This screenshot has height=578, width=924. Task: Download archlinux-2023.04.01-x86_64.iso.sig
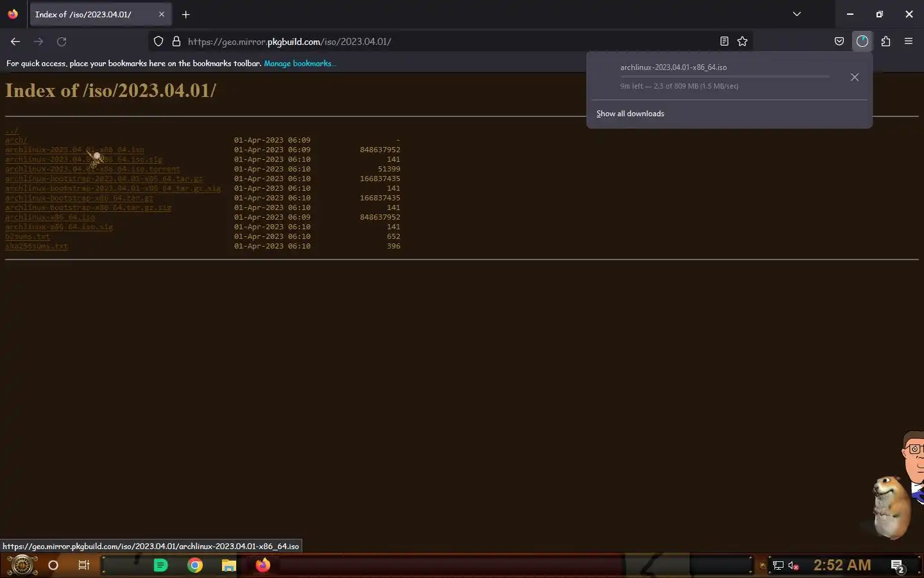coord(84,159)
